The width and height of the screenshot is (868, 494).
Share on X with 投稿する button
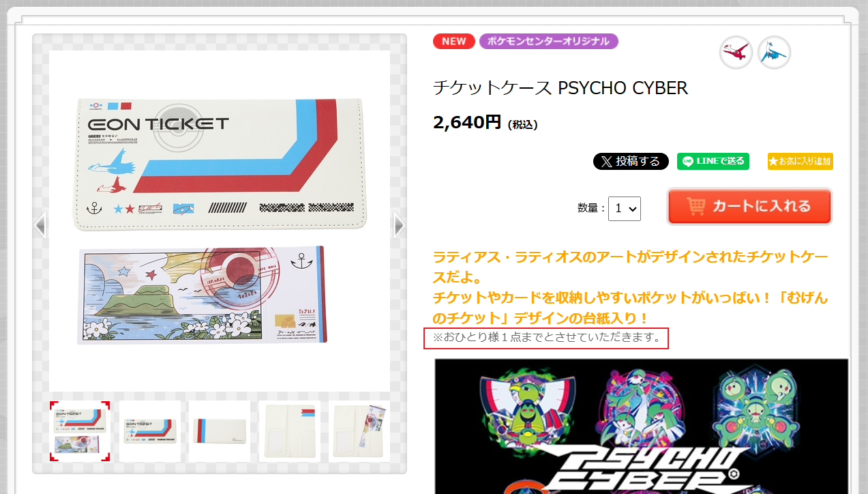click(631, 162)
